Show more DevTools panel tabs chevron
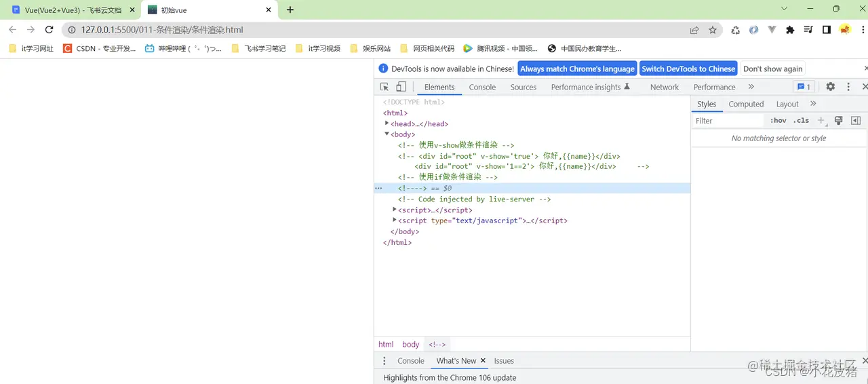Screen dimensions: 868x384 coord(751,87)
